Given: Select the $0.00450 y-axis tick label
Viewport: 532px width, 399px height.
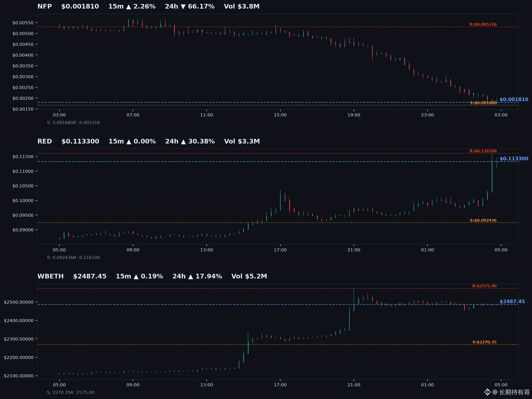Looking at the screenshot, I should pos(23,44).
